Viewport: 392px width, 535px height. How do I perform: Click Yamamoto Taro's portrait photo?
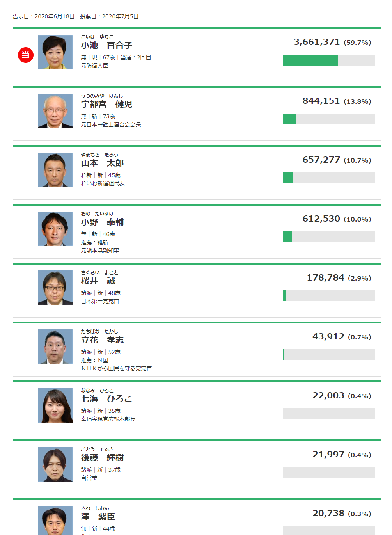[55, 170]
